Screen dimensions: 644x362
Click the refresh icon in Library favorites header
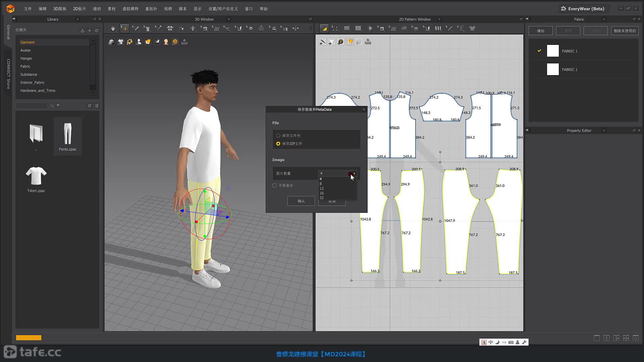click(x=97, y=31)
